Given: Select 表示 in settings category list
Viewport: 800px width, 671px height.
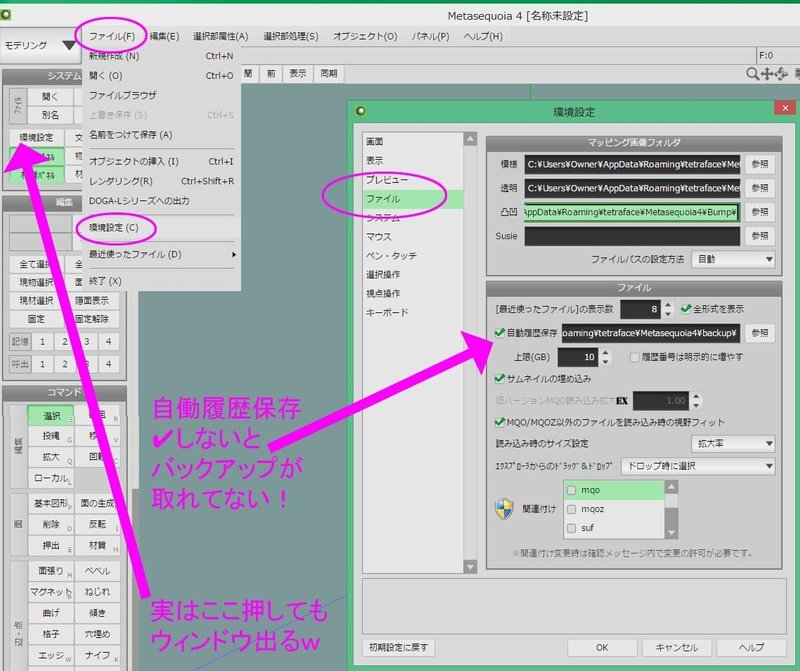Looking at the screenshot, I should [412, 160].
